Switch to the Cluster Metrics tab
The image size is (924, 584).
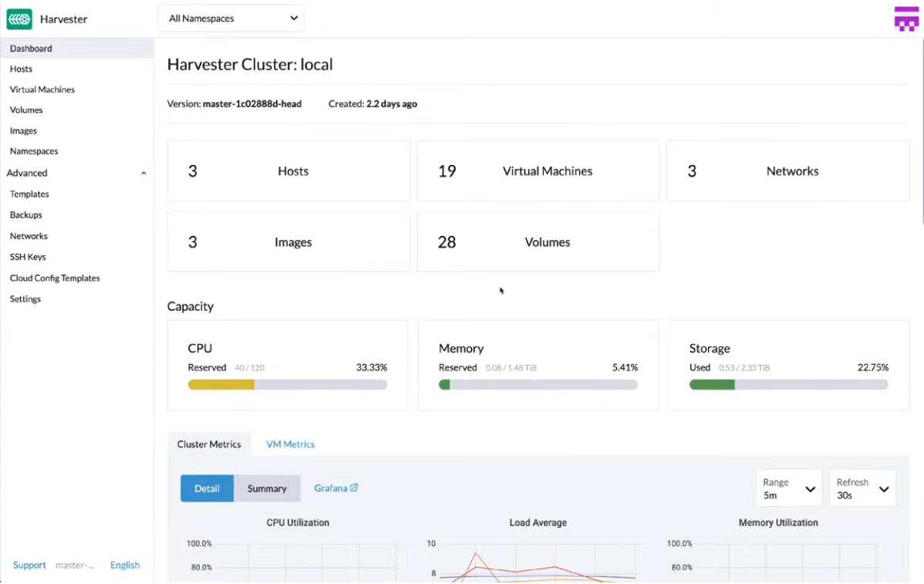click(209, 444)
